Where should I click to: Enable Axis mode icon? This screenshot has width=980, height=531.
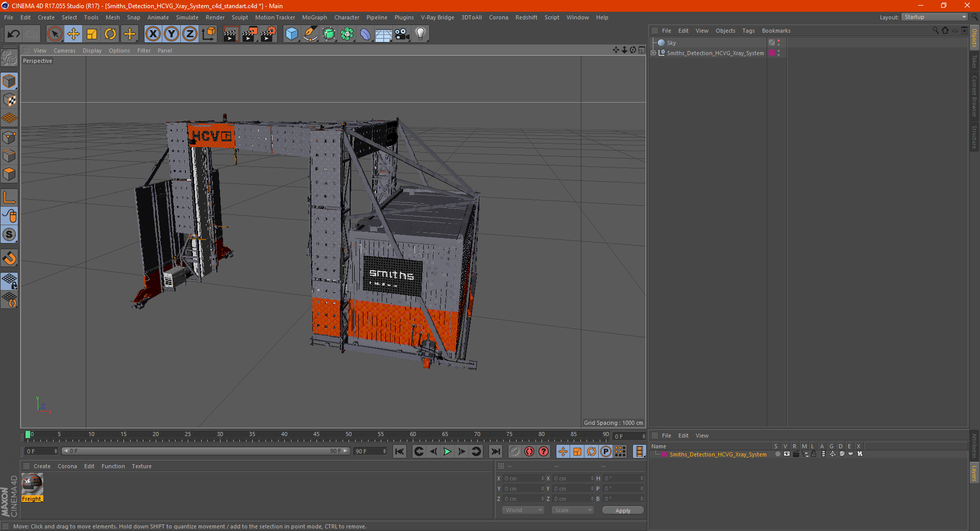(10, 198)
